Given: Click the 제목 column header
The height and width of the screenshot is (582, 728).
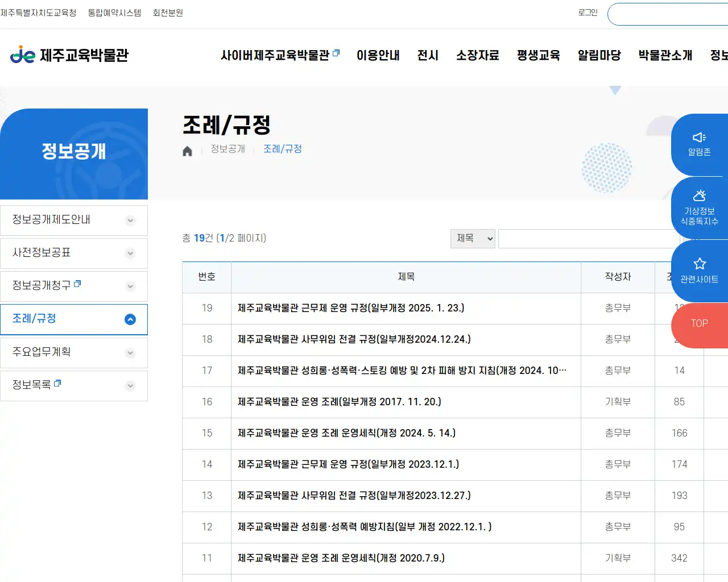Looking at the screenshot, I should click(406, 277).
